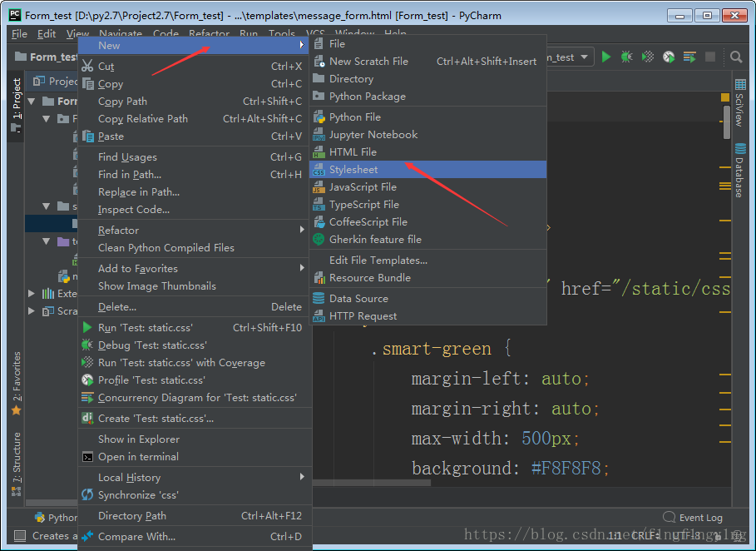Click the TypeScript File icon
The width and height of the screenshot is (756, 551).
(319, 205)
